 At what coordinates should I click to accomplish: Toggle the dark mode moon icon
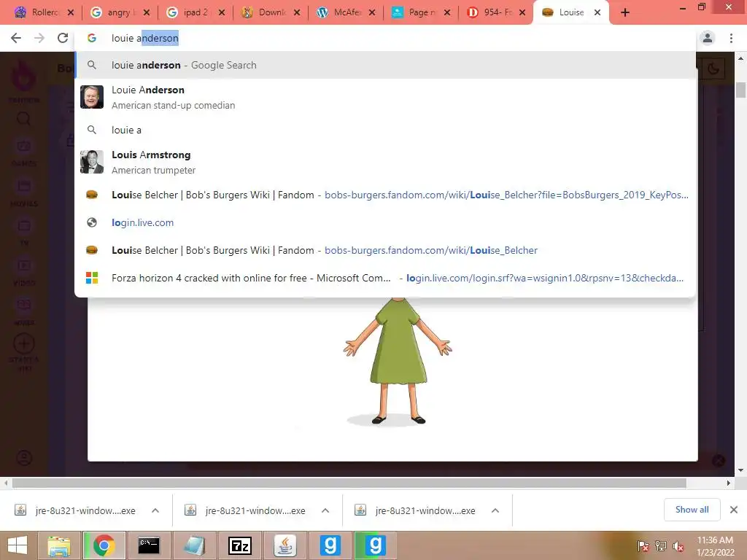tap(713, 69)
